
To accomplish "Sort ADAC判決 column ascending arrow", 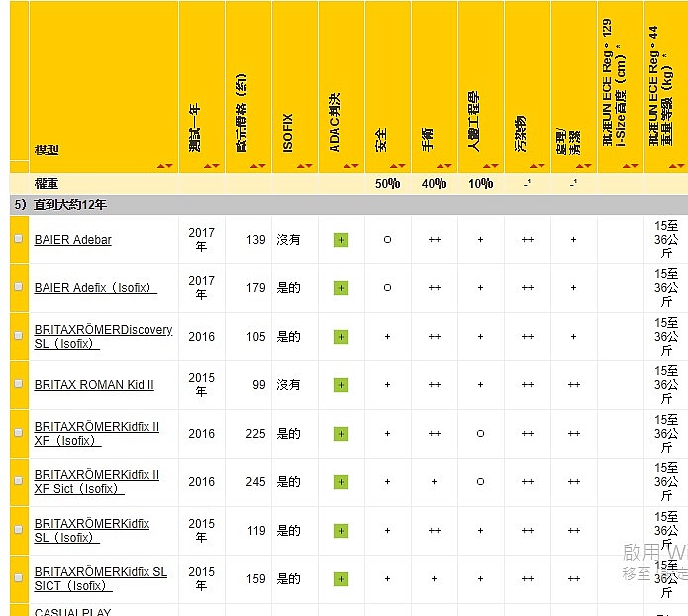I will tap(347, 166).
